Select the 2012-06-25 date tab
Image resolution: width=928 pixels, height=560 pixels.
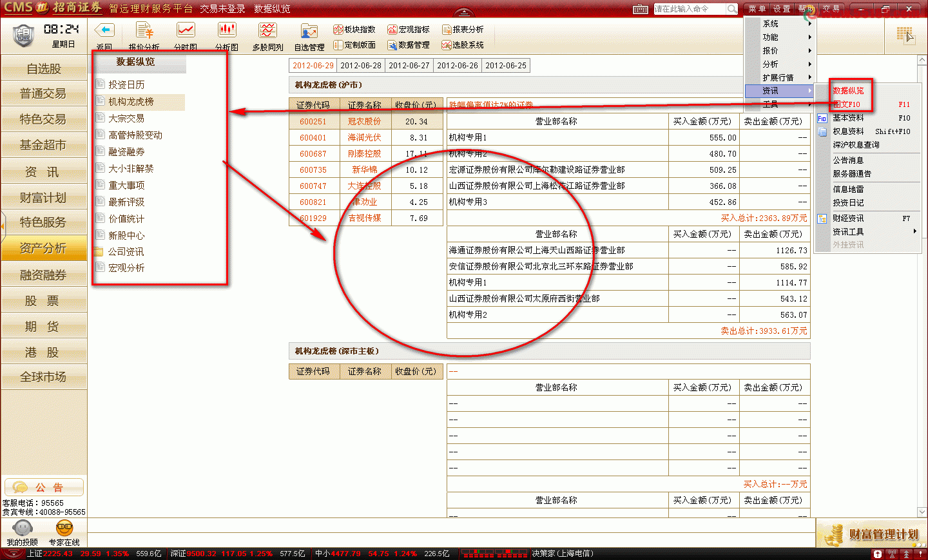(506, 66)
